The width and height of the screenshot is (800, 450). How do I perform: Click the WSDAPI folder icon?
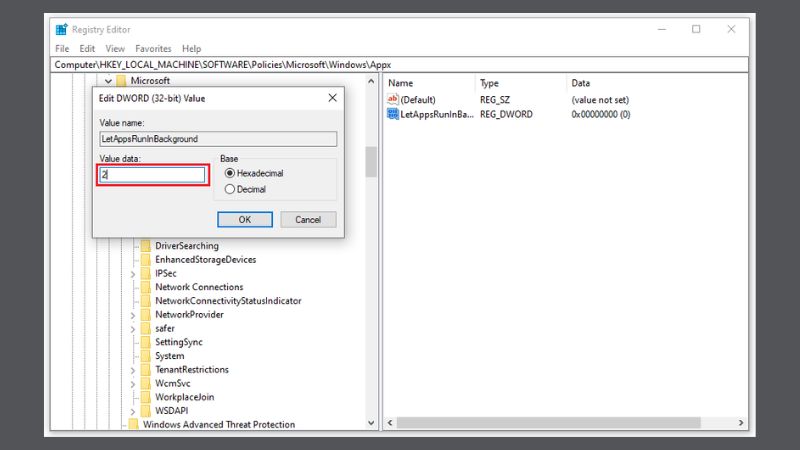pyautogui.click(x=146, y=411)
